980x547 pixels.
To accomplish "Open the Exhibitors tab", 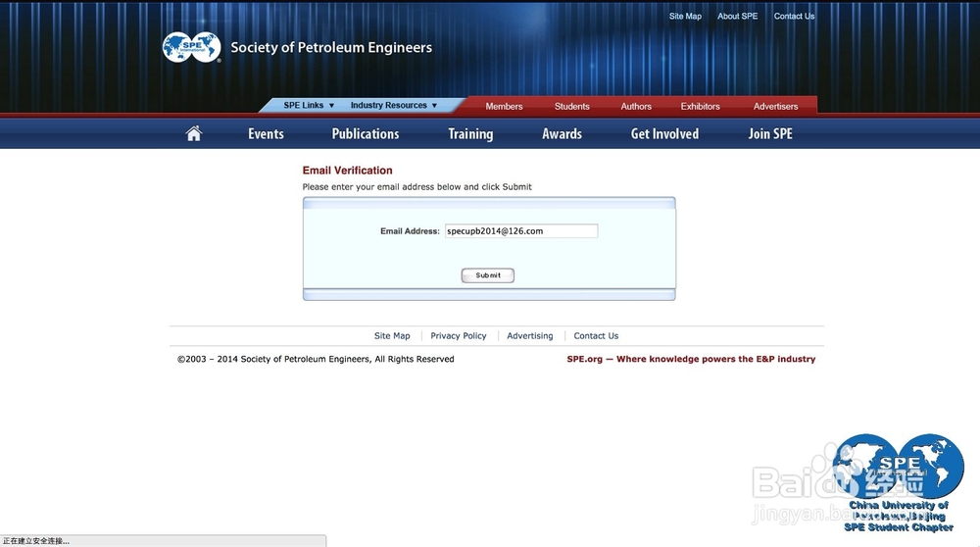I will pos(700,106).
